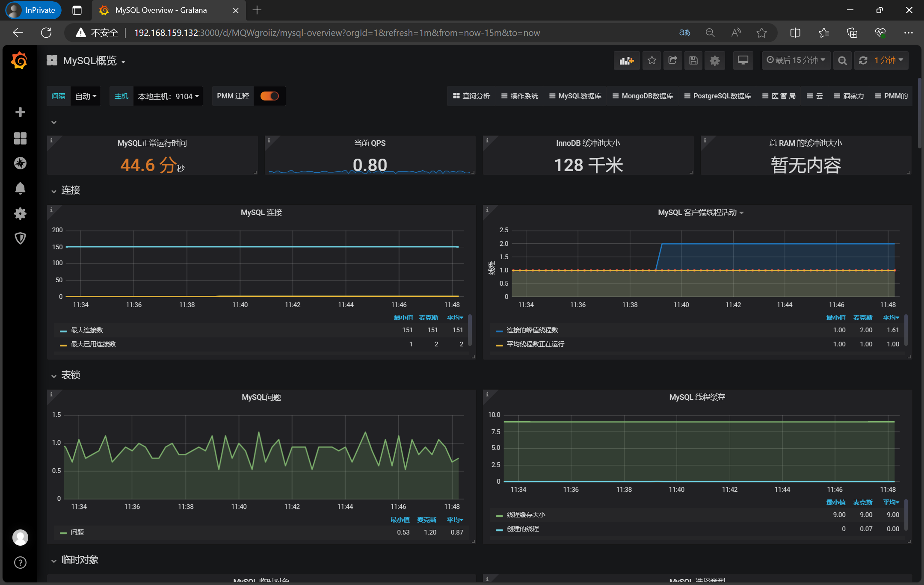Viewport: 924px width, 585px height.
Task: Open dashboard settings gear icon
Action: click(714, 60)
